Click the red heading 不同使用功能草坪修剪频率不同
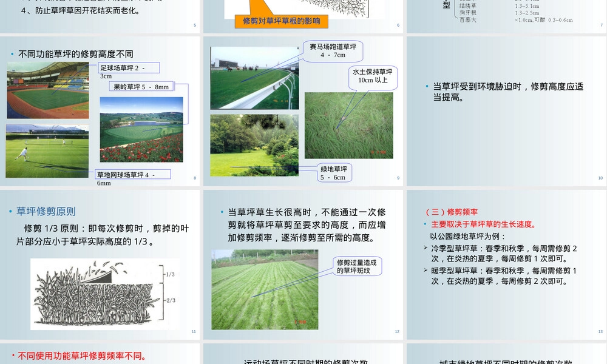 pos(81,356)
